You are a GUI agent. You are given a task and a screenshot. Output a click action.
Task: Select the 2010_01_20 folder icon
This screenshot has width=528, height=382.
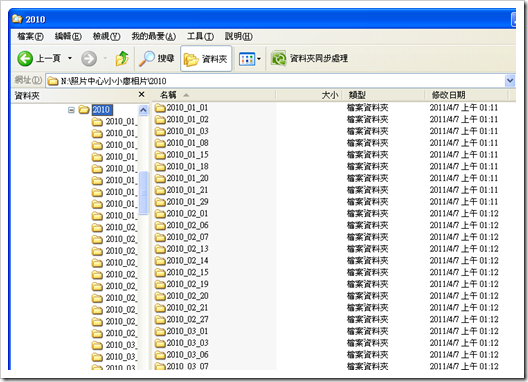point(160,179)
